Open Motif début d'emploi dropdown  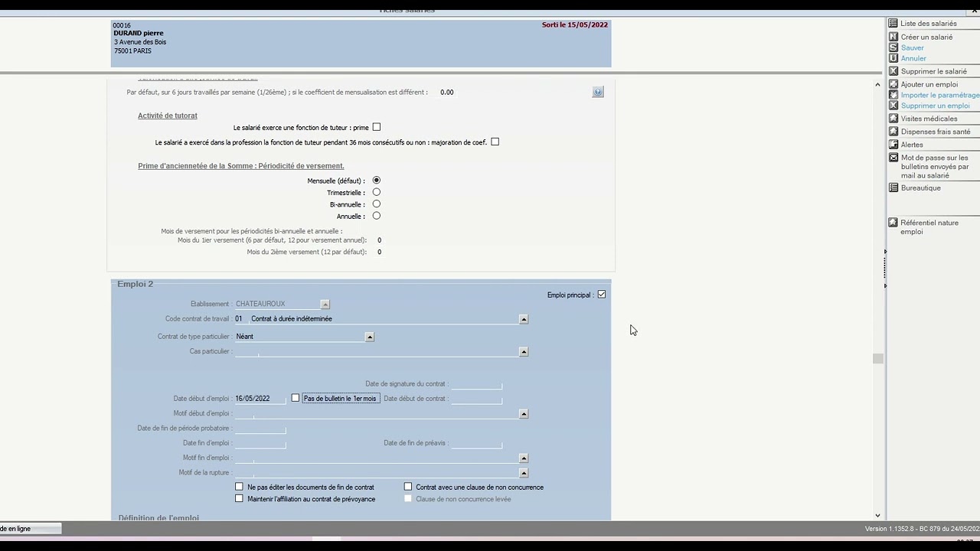[x=524, y=413]
